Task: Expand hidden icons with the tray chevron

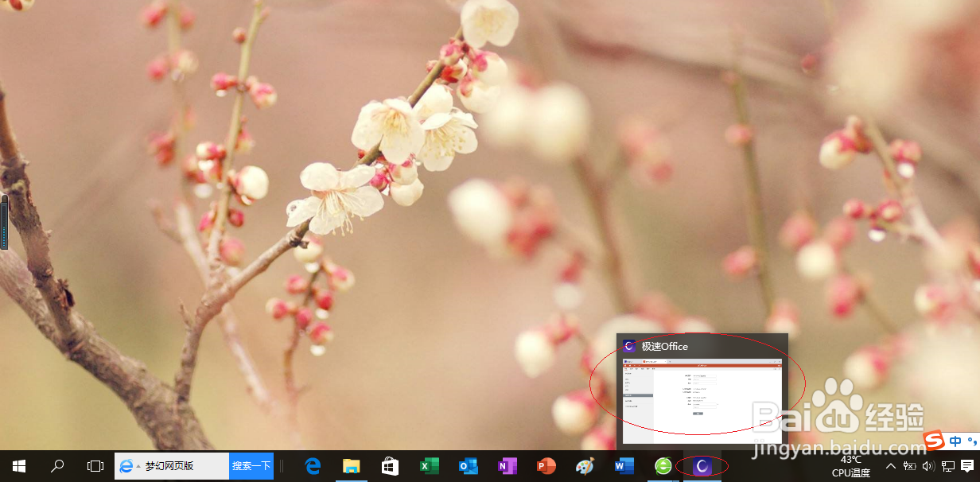Action: (890, 466)
